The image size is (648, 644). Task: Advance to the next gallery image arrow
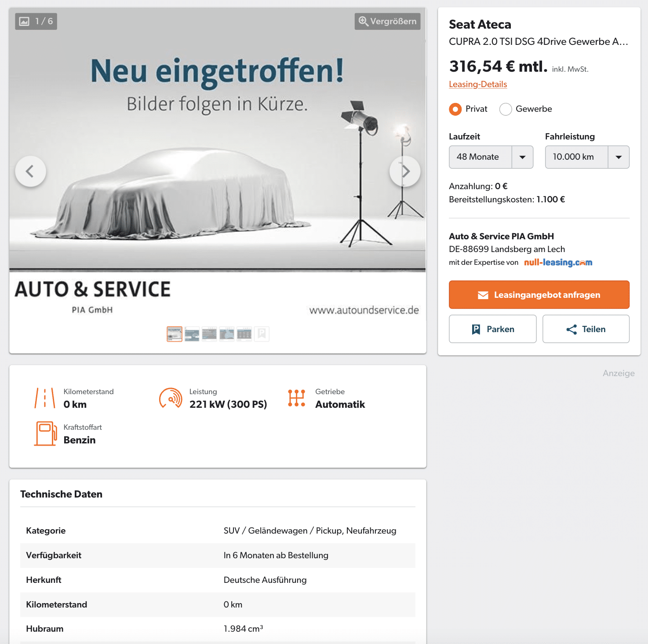405,171
